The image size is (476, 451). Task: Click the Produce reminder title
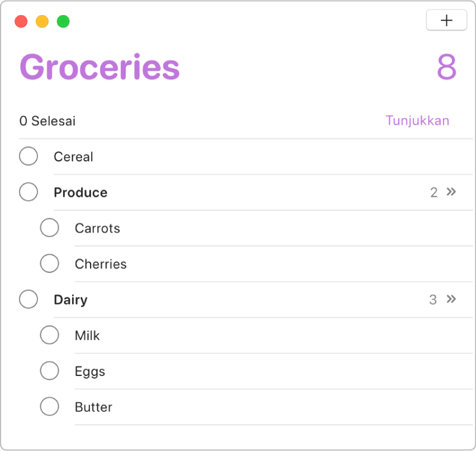pyautogui.click(x=81, y=192)
